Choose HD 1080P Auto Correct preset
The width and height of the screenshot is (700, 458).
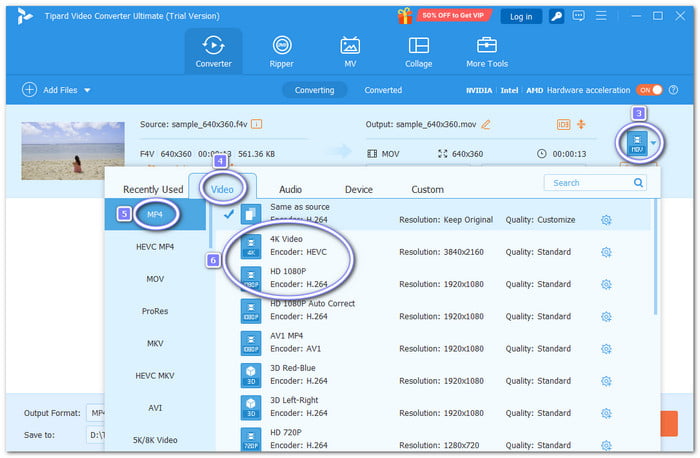tap(433, 311)
